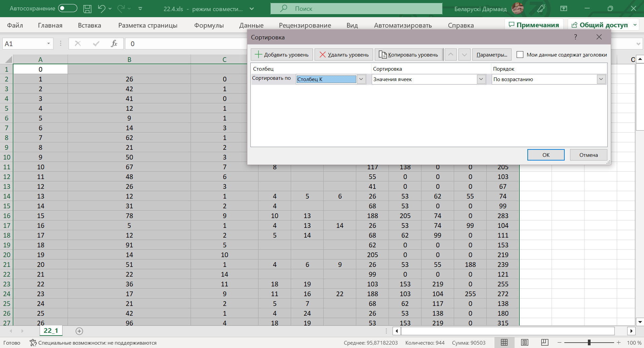Click 'Добавить уровень' button
The height and width of the screenshot is (348, 644).
pyautogui.click(x=282, y=55)
